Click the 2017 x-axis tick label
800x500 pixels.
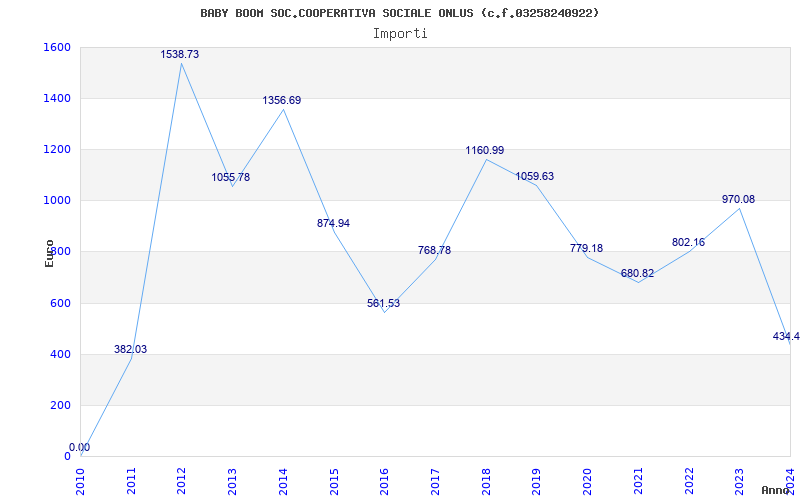435,481
